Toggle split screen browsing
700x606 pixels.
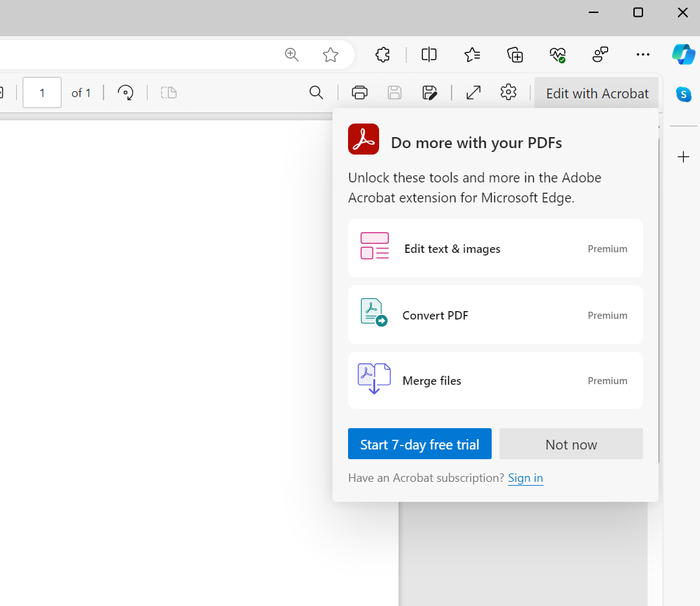pyautogui.click(x=428, y=55)
